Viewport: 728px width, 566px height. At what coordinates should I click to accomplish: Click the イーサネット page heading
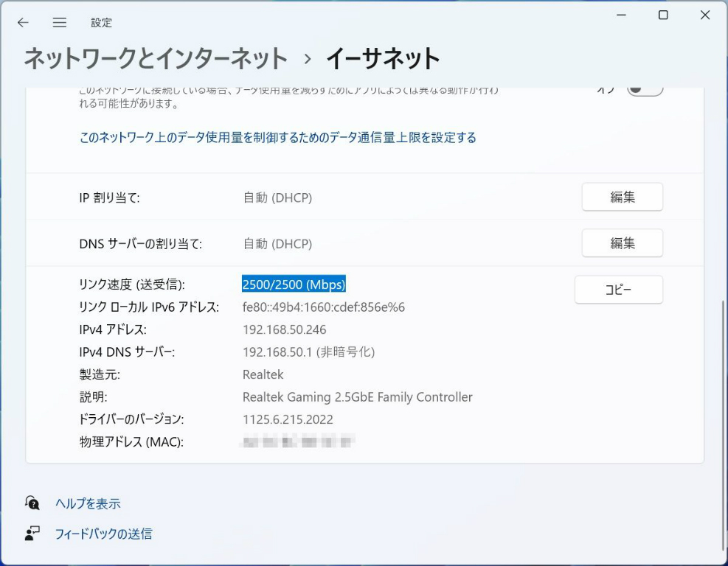point(383,58)
